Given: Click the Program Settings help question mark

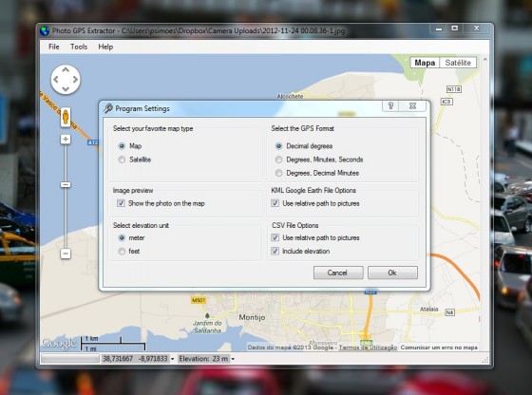Looking at the screenshot, I should click(x=390, y=105).
